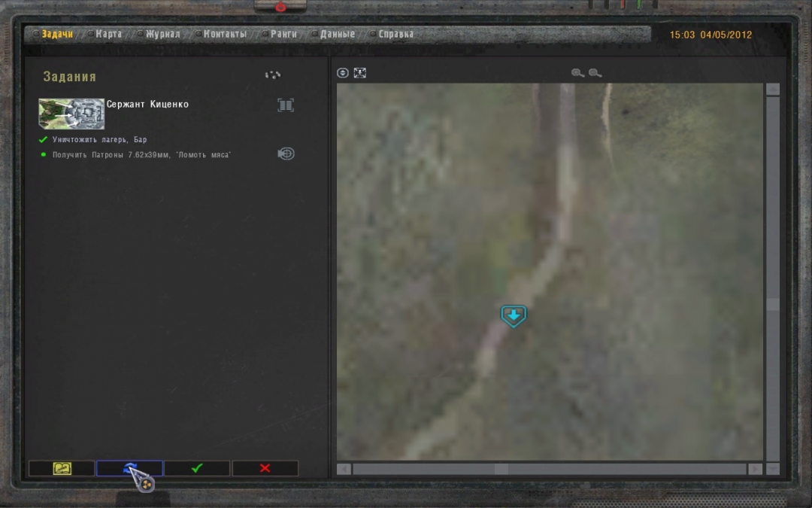Click the four-arrows icon above the map

tap(360, 73)
